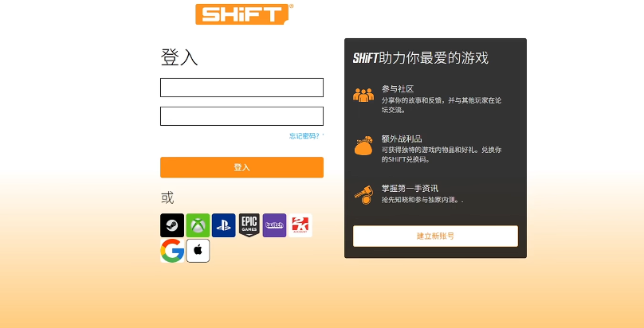This screenshot has height=328, width=644.
Task: Click the 参与社区 heading
Action: click(x=398, y=89)
